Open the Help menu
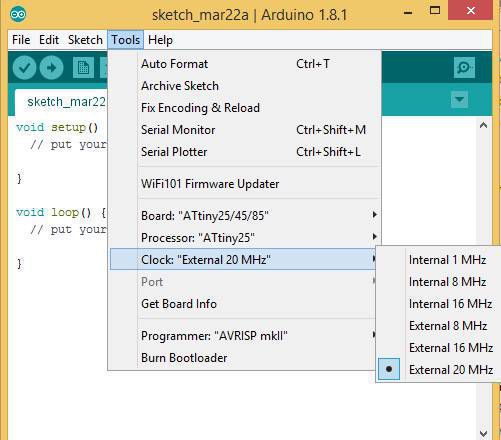The height and width of the screenshot is (440, 501). coord(160,40)
